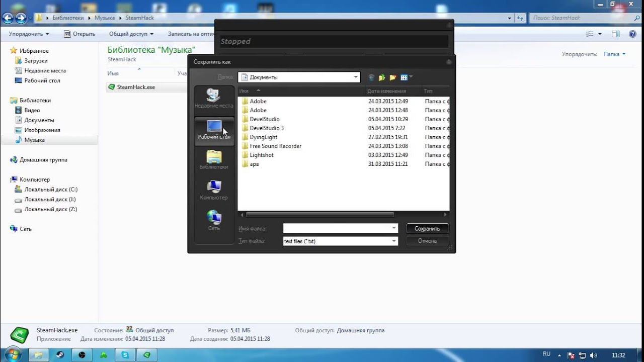Screen dimensions: 644x362
Task: Open Сеть in the save dialog sidebar
Action: (214, 221)
